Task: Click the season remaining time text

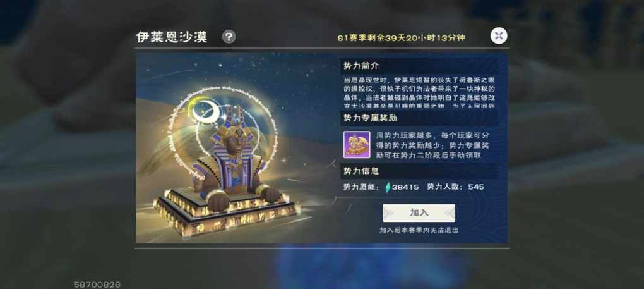Action: 401,38
